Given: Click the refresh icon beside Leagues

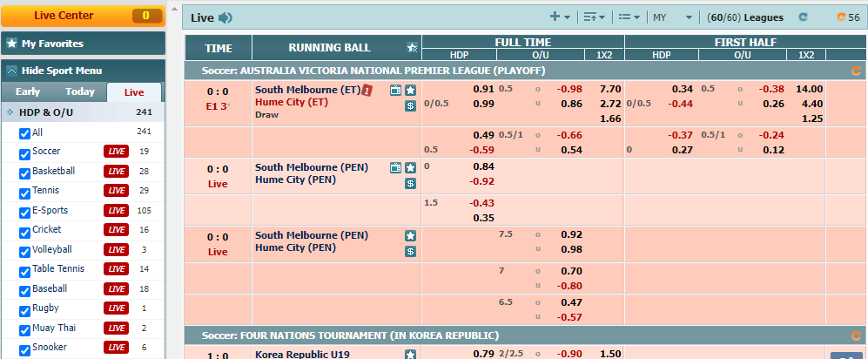Looking at the screenshot, I should click(803, 17).
